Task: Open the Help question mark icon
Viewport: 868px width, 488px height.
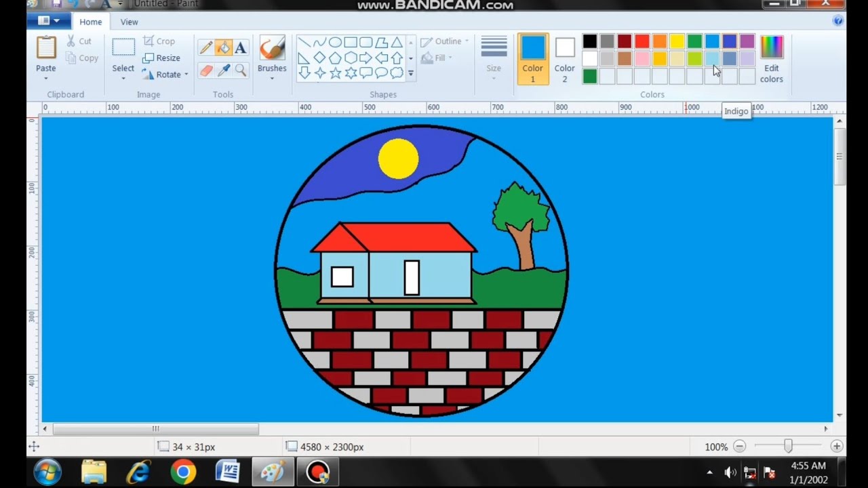Action: point(837,21)
